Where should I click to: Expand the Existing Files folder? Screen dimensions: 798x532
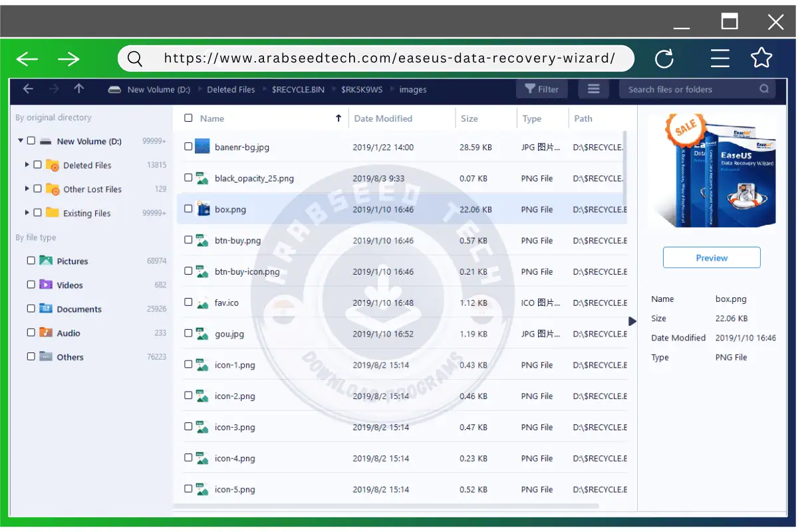coord(27,213)
